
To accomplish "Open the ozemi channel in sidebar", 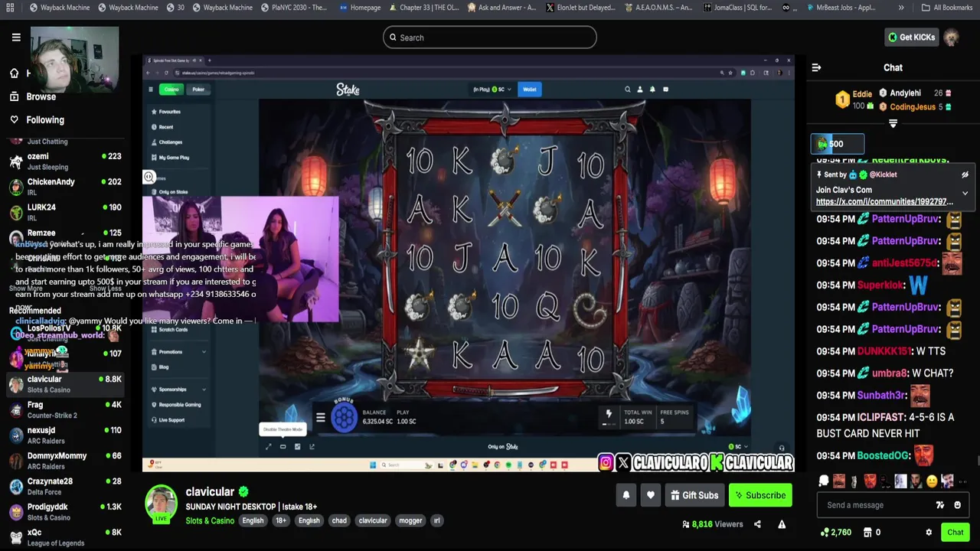I will tap(64, 161).
